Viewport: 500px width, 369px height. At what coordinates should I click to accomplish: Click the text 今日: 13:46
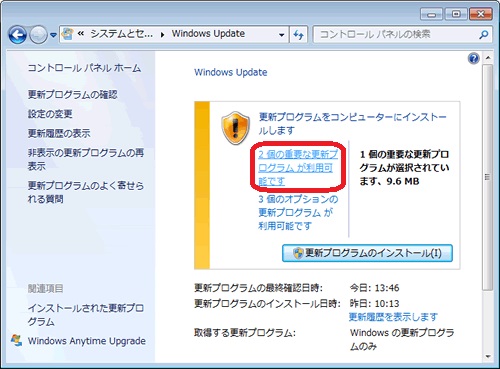[374, 288]
